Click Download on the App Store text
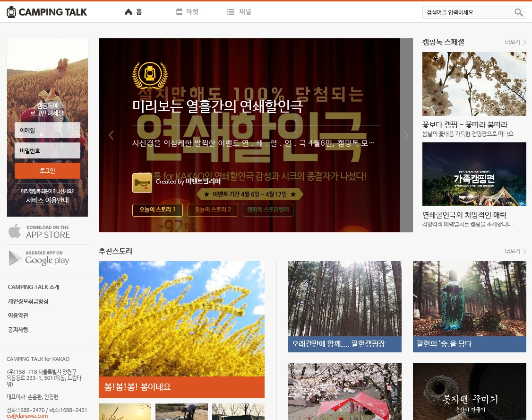The height and width of the screenshot is (420, 532). (48, 232)
